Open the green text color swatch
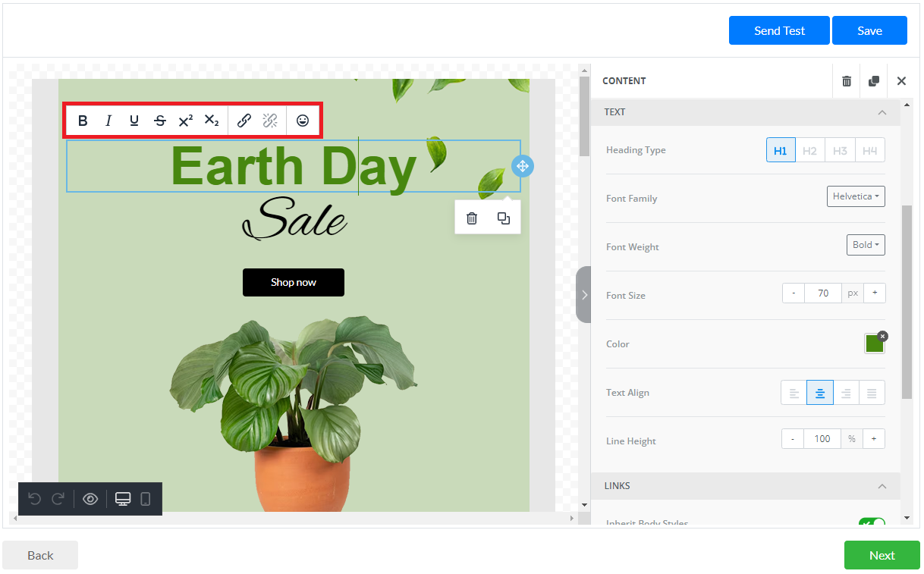This screenshot has width=924, height=574. [874, 344]
